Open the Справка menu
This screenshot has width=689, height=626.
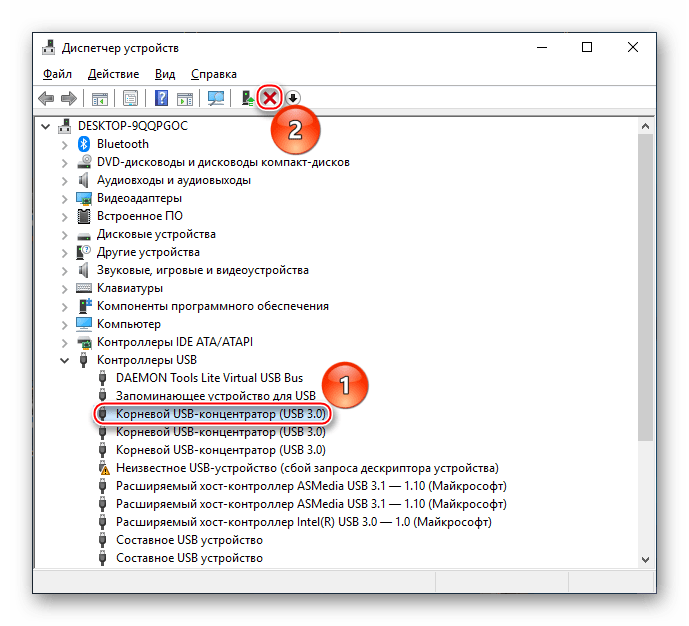[x=214, y=74]
